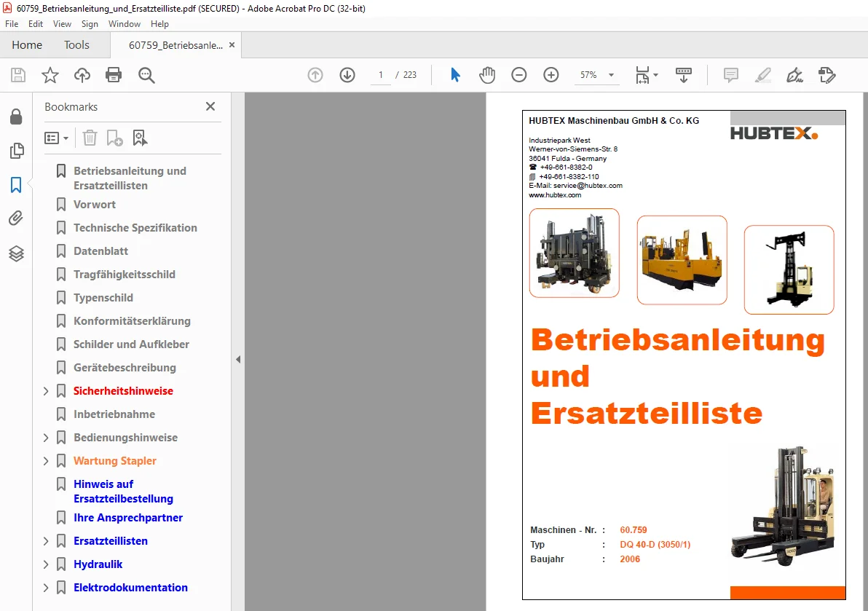Viewport: 868px width, 611px height.
Task: Expand the Wartung Stapler bookmark
Action: (46, 461)
